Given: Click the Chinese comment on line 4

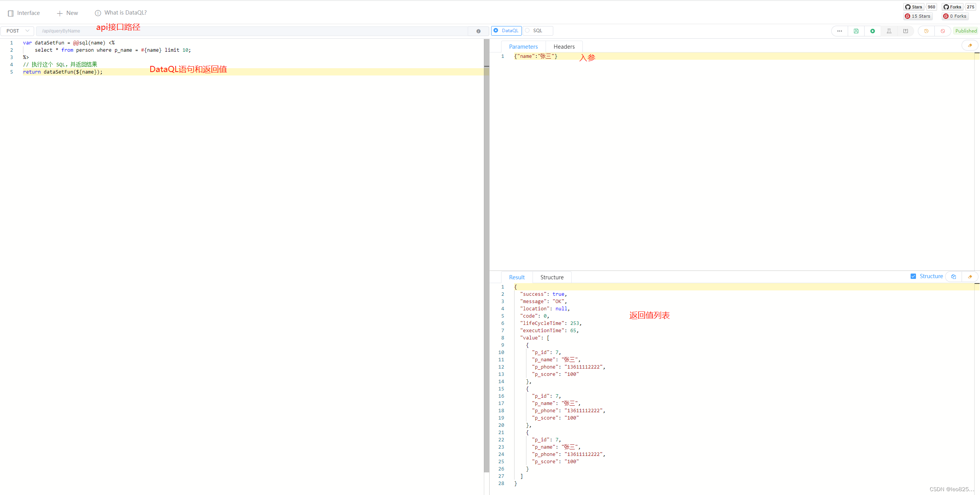Looking at the screenshot, I should [60, 65].
